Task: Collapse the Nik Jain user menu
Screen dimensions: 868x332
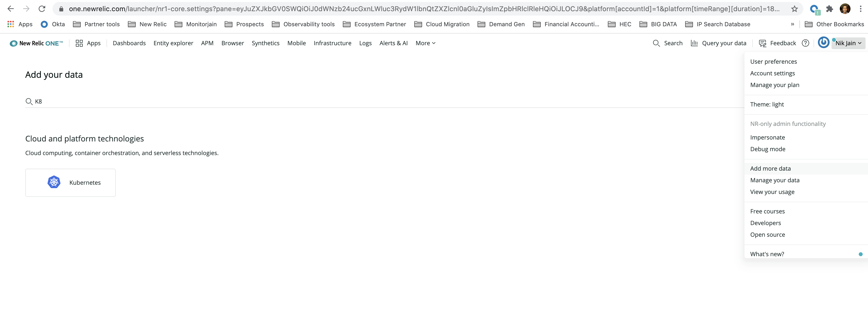Action: 848,43
